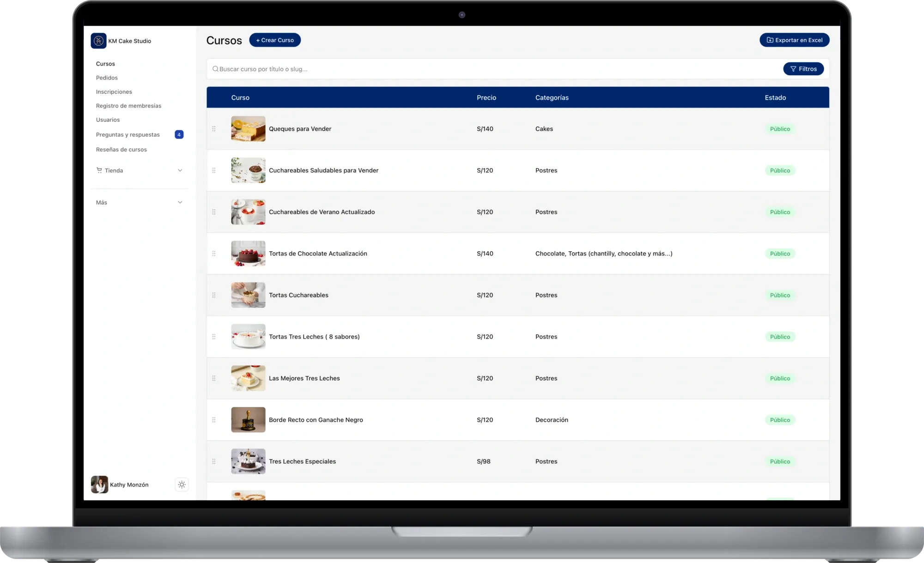Click the Kathy Monzón profile name

[x=129, y=485]
